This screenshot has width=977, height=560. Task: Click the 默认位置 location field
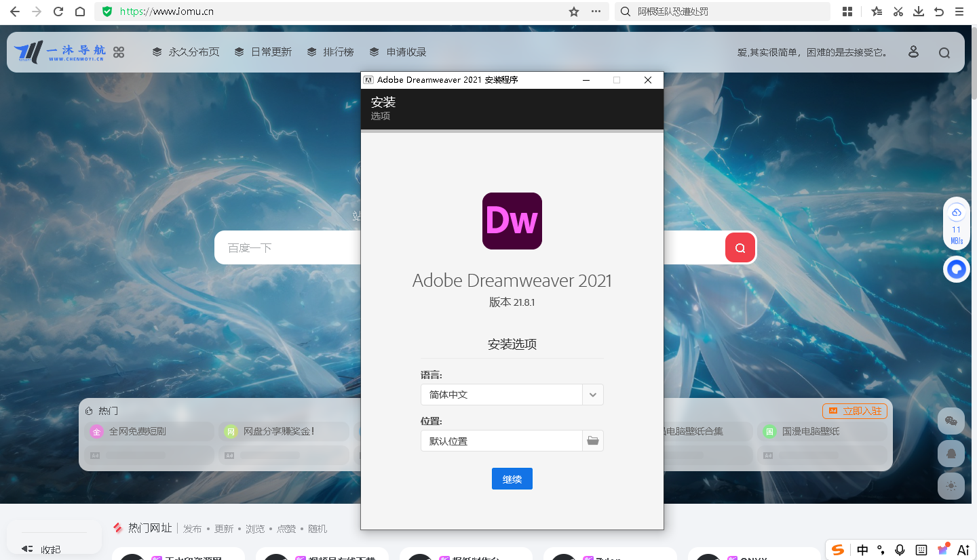click(x=501, y=441)
